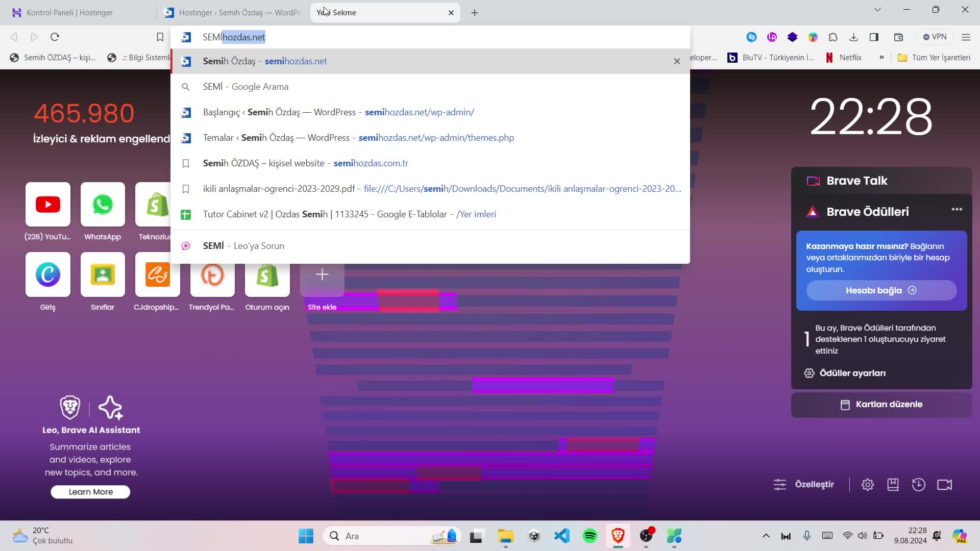980x551 pixels.
Task: Open the Brave VPN button
Action: 935,37
